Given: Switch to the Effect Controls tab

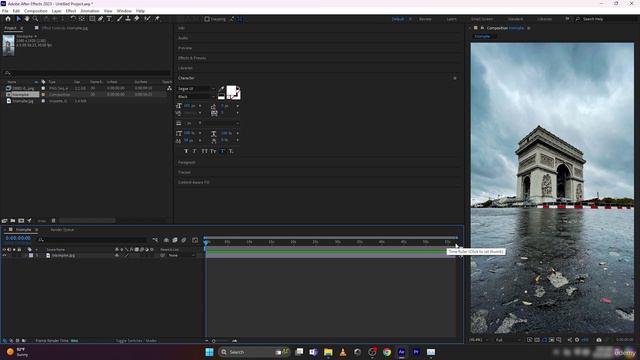Looking at the screenshot, I should (x=64, y=28).
